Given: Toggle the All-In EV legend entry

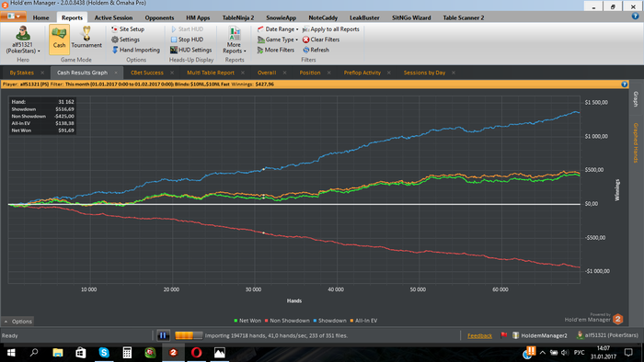Looking at the screenshot, I should (x=363, y=321).
